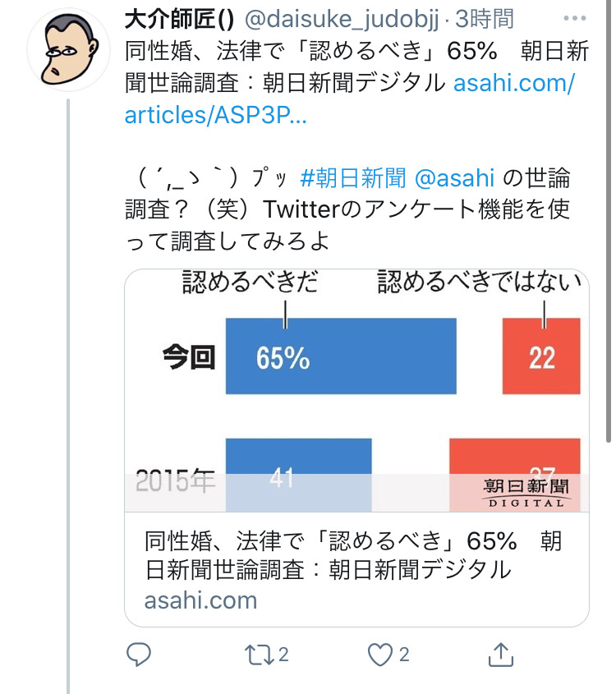Open the @asahi mention

click(454, 178)
